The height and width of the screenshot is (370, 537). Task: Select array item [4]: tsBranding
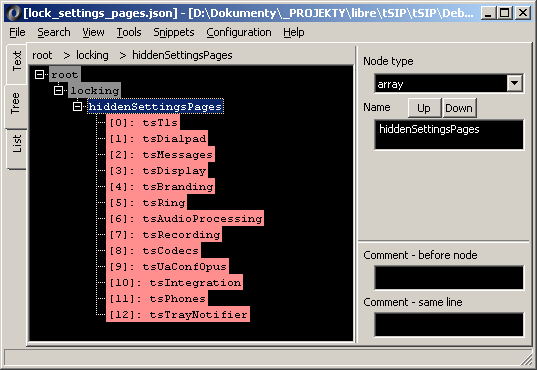(160, 186)
